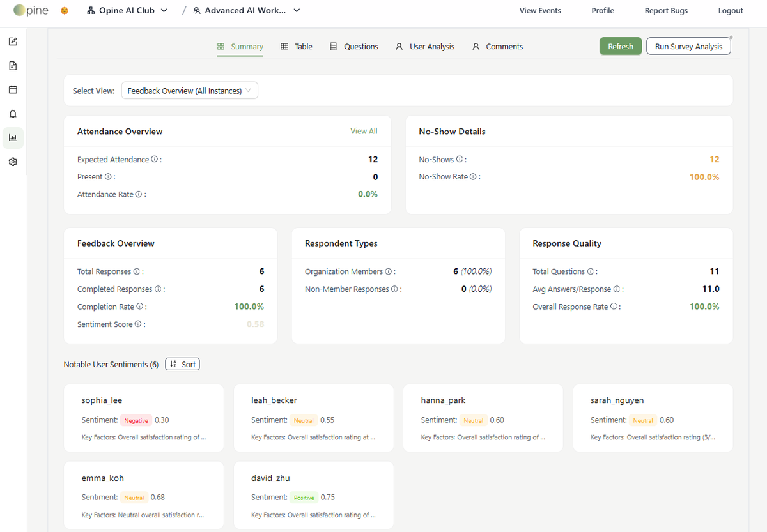The width and height of the screenshot is (767, 532).
Task: Click the orange face icon beside the logo
Action: point(64,11)
